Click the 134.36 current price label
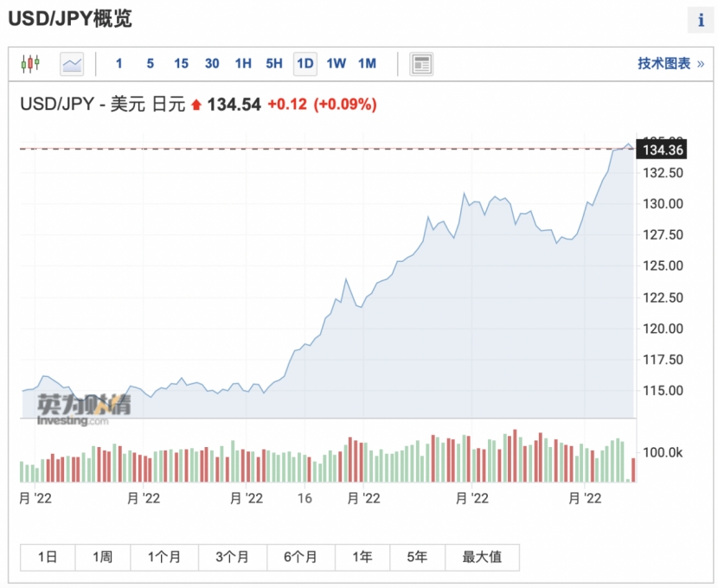This screenshot has width=718, height=588. click(x=661, y=150)
